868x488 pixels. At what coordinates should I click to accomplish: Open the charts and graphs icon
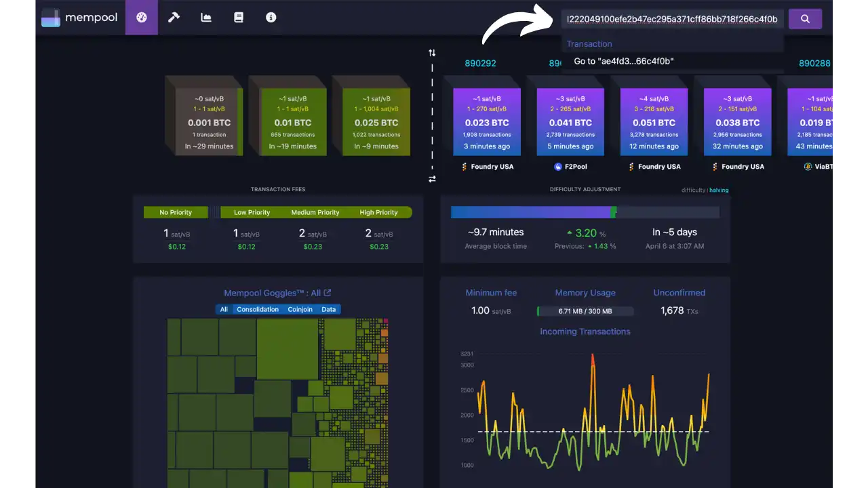tap(206, 18)
